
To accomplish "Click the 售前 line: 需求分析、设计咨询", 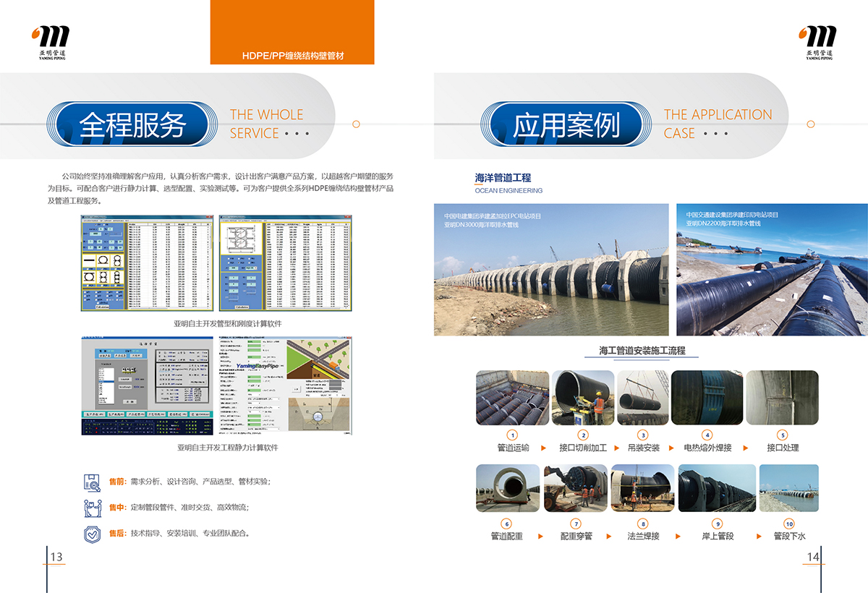I will click(190, 482).
